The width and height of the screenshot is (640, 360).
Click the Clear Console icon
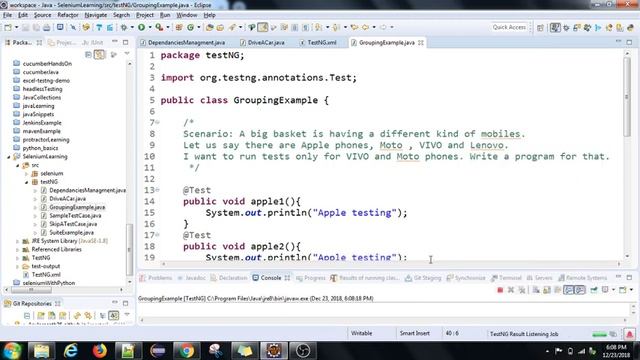[x=536, y=290]
